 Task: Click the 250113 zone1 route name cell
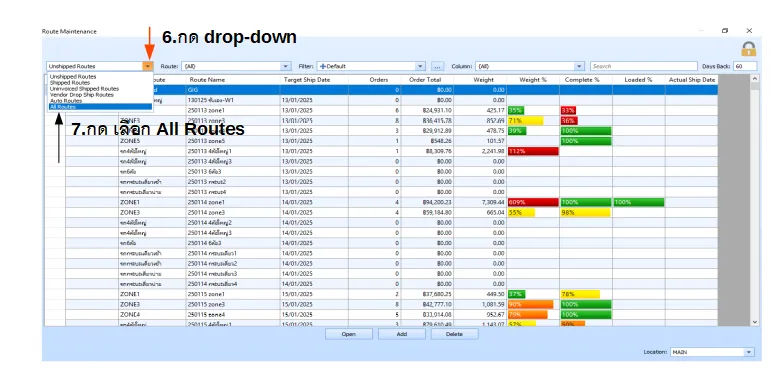click(233, 110)
